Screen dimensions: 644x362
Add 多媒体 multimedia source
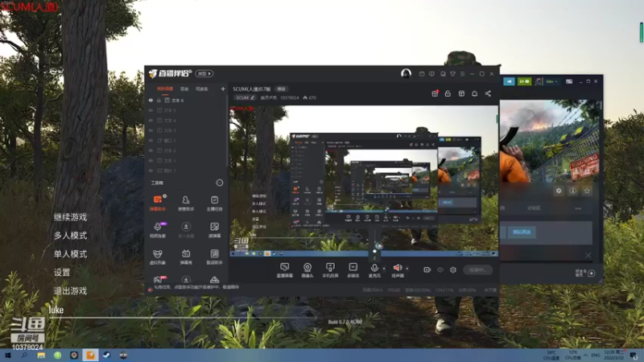point(353,270)
